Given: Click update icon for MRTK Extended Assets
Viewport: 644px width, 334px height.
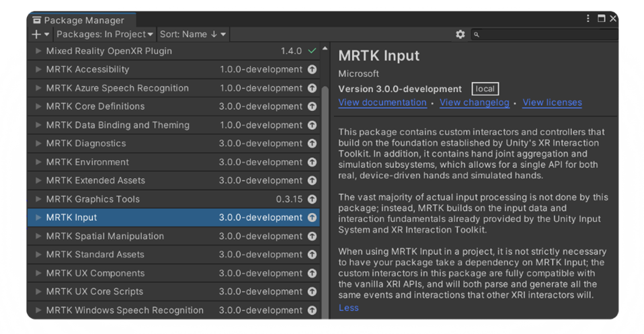Looking at the screenshot, I should [x=312, y=180].
